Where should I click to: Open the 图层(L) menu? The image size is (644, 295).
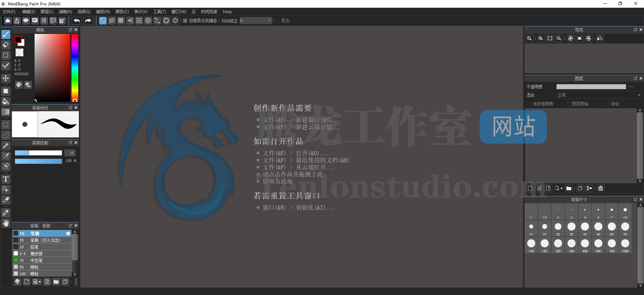pyautogui.click(x=47, y=11)
